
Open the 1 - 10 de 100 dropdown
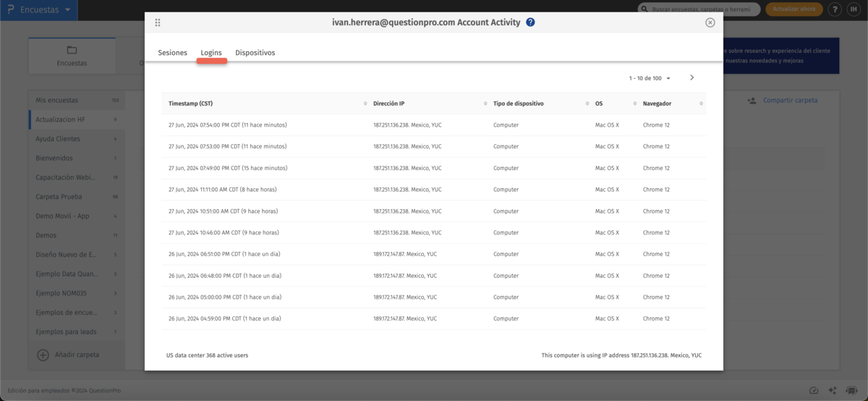point(650,78)
